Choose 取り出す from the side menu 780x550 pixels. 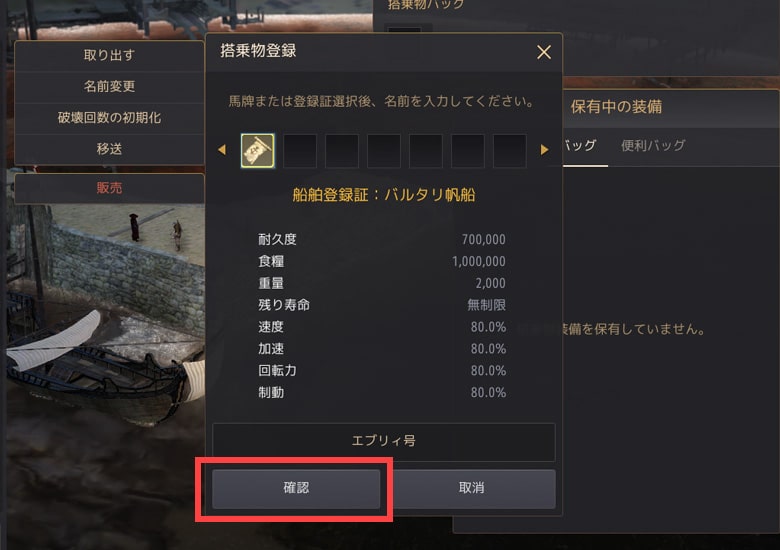[109, 55]
